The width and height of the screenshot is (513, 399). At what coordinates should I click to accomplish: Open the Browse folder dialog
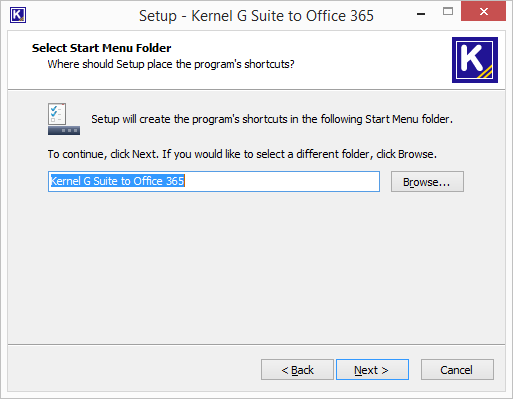(x=427, y=182)
